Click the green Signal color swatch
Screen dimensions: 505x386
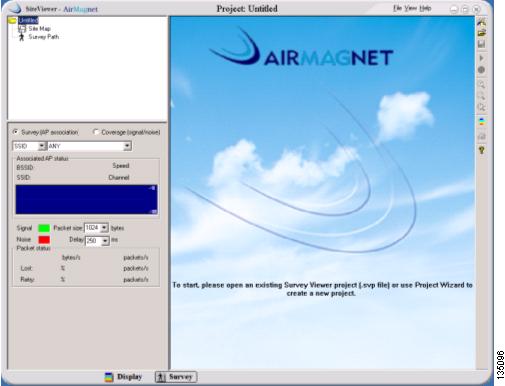(x=44, y=228)
